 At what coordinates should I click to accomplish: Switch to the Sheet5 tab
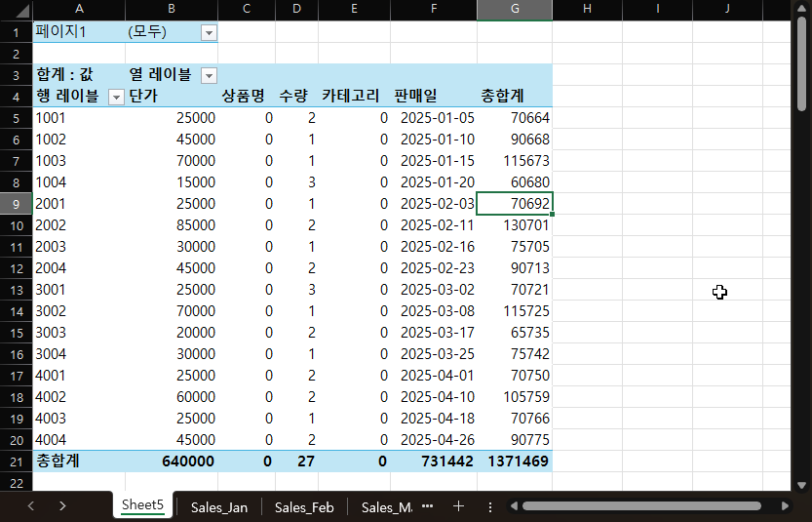coord(142,505)
